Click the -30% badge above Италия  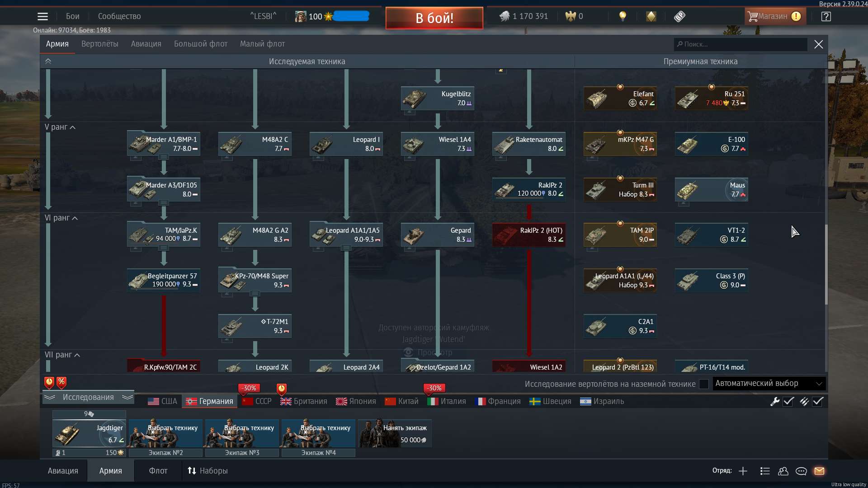(434, 388)
